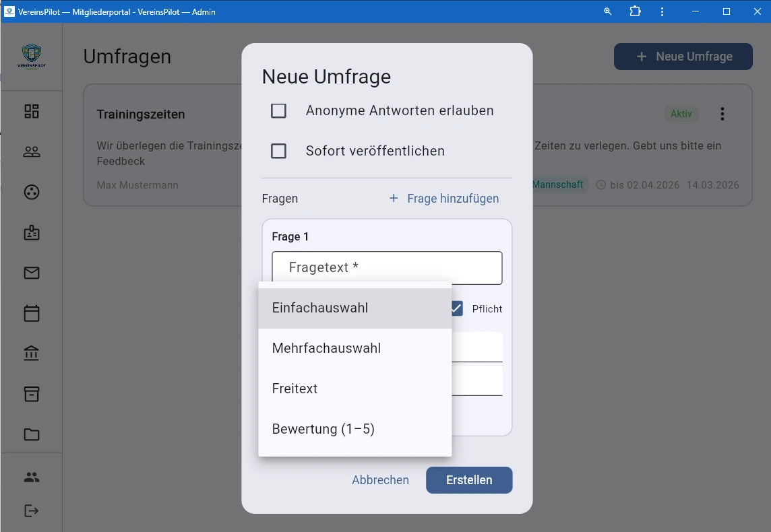Uncheck the Pflicht checkbox
This screenshot has width=771, height=532.
tap(457, 308)
